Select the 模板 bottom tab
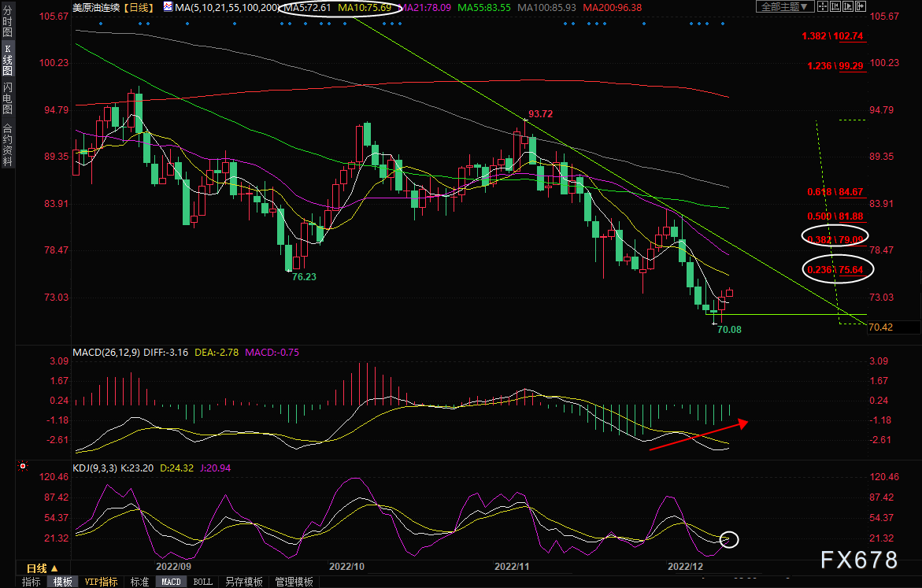922x588 pixels. (62, 582)
